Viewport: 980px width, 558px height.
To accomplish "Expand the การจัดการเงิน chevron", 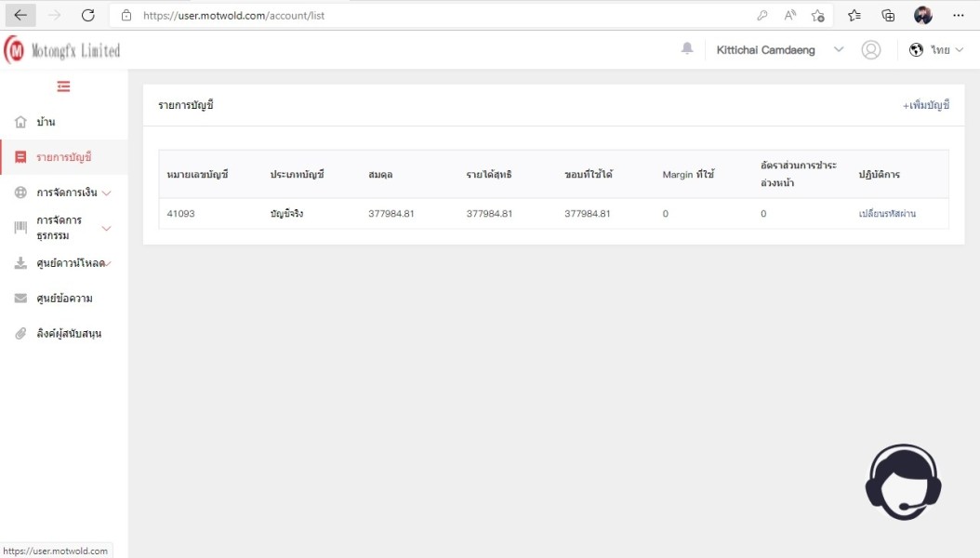I will 106,193.
